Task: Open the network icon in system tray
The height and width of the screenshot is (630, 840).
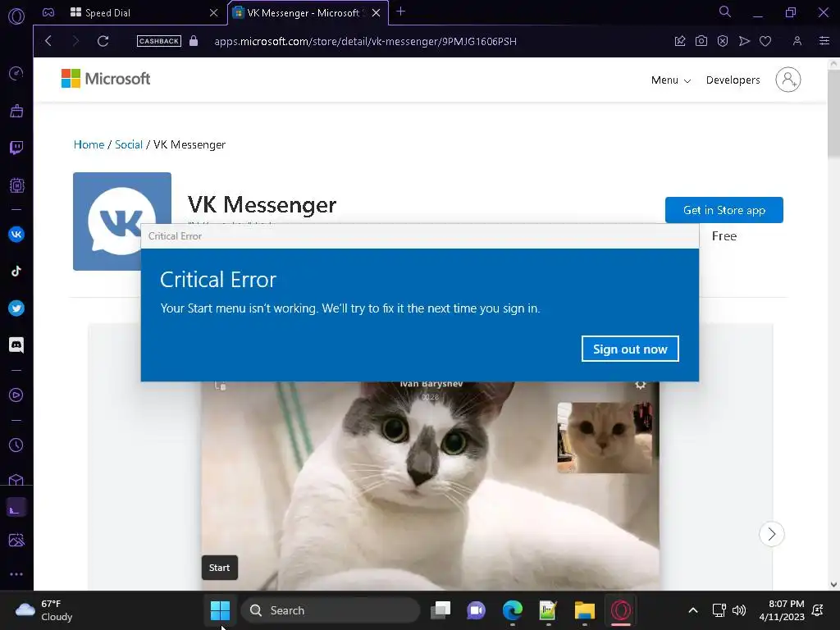Action: pos(719,610)
